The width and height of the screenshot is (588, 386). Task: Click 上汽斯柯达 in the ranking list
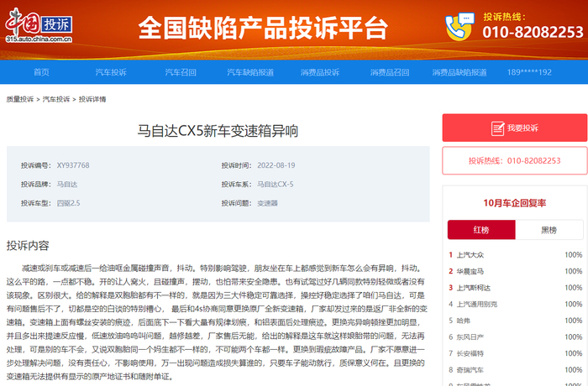(x=473, y=288)
